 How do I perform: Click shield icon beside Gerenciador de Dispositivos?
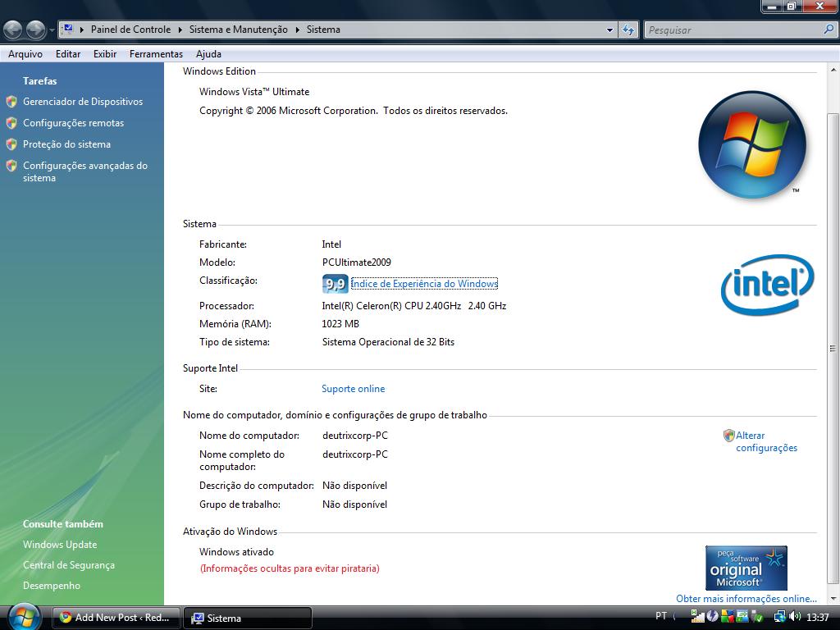point(11,101)
